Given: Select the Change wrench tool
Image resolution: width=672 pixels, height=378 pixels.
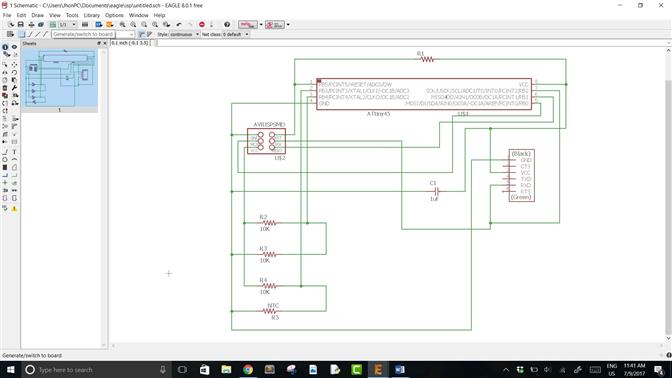Looking at the screenshot, I should tap(15, 88).
